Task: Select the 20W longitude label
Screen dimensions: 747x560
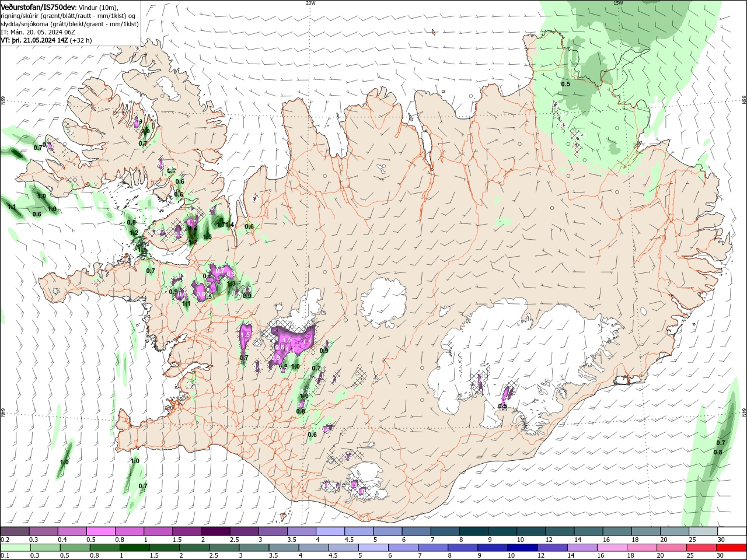Action: tap(310, 2)
